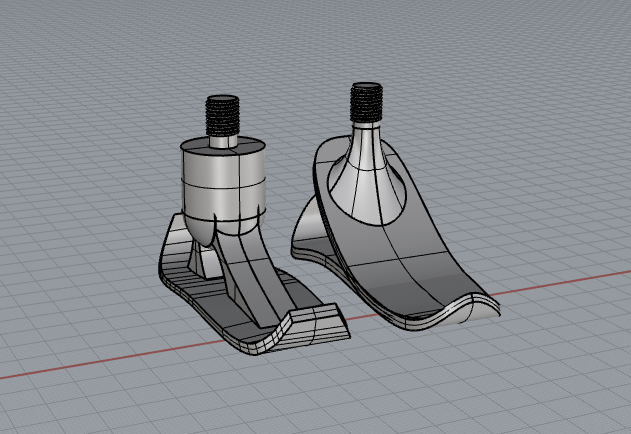Select the threaded stud on the left model
Image resolution: width=631 pixels, height=434 pixels.
coord(223,116)
